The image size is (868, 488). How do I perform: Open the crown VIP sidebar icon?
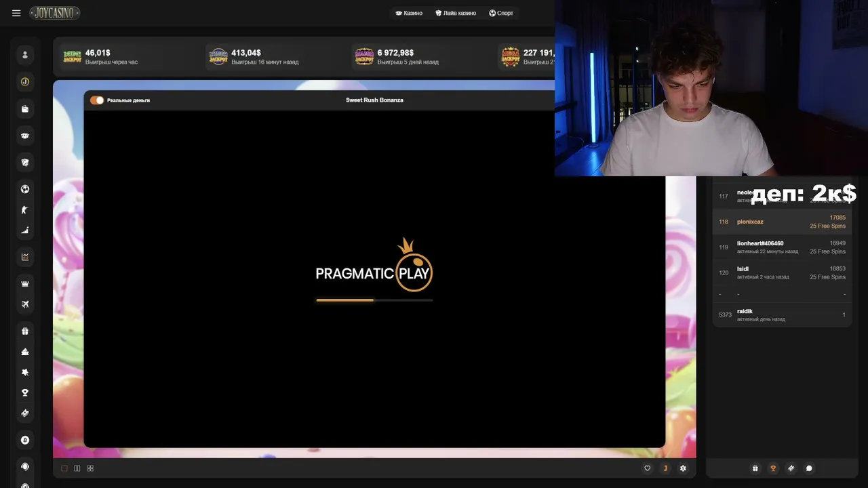(x=25, y=284)
